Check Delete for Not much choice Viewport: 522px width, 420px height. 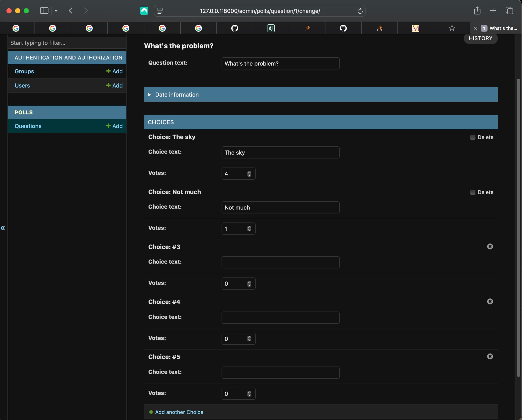[x=473, y=192]
